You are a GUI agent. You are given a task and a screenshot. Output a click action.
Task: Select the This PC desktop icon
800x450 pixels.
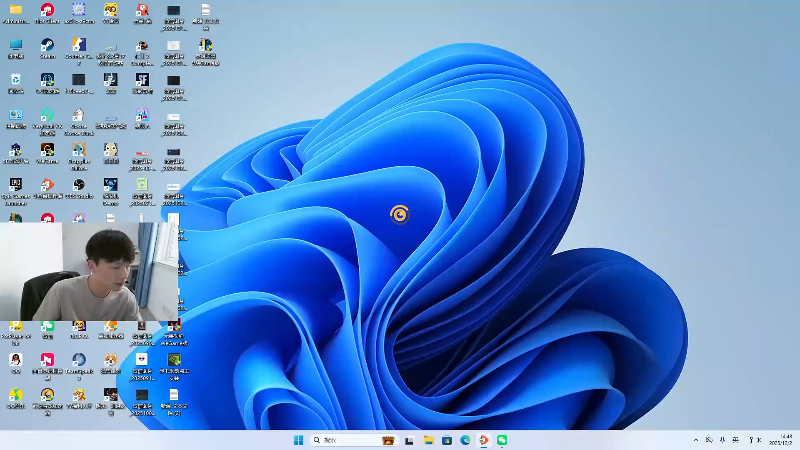[x=16, y=45]
